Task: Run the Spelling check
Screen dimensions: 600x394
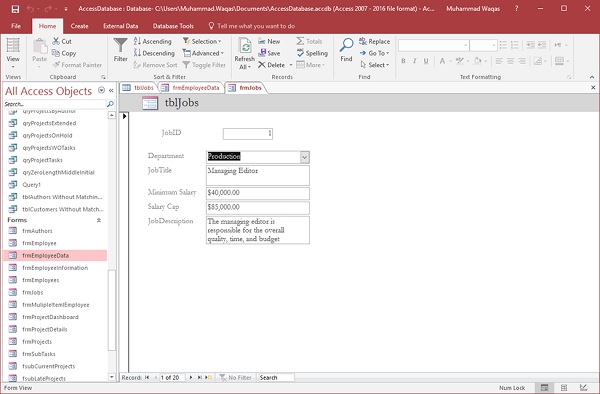Action: [x=312, y=53]
